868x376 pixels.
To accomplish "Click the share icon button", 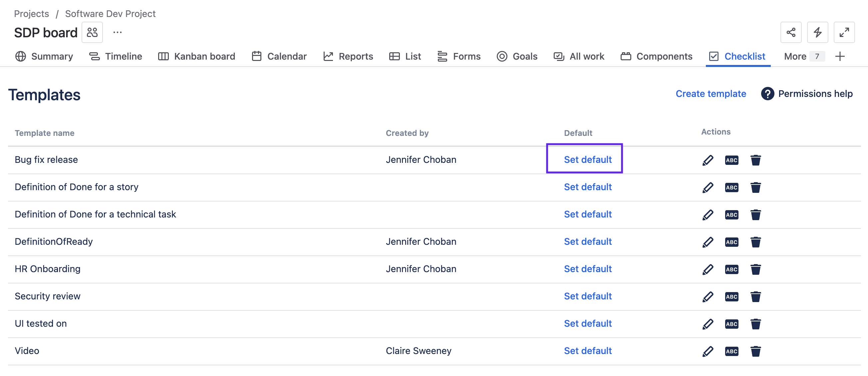I will 790,33.
